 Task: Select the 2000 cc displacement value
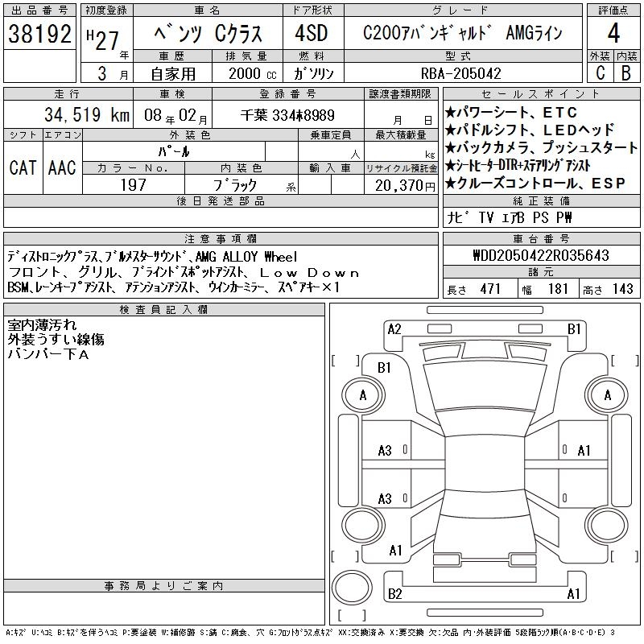[x=252, y=73]
